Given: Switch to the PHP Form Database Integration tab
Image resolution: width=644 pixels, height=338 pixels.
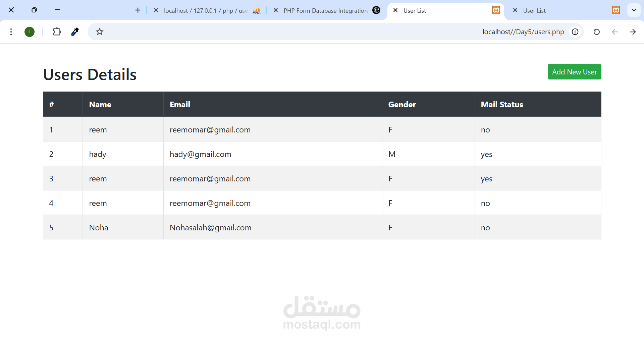Looking at the screenshot, I should point(325,10).
